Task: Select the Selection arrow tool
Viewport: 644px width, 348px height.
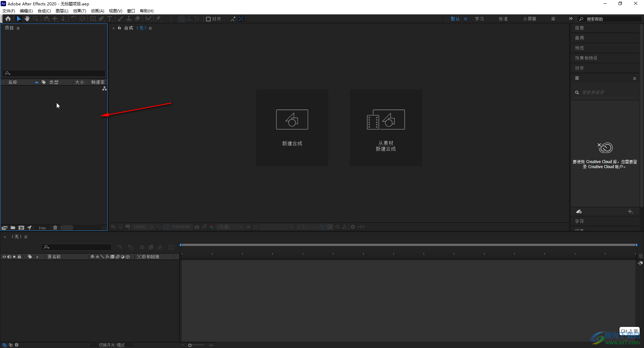Action: click(19, 19)
